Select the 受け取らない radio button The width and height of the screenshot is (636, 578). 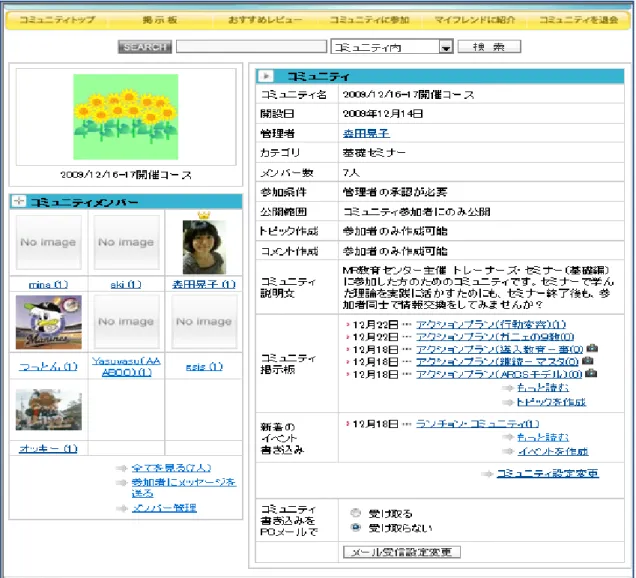pyautogui.click(x=356, y=527)
